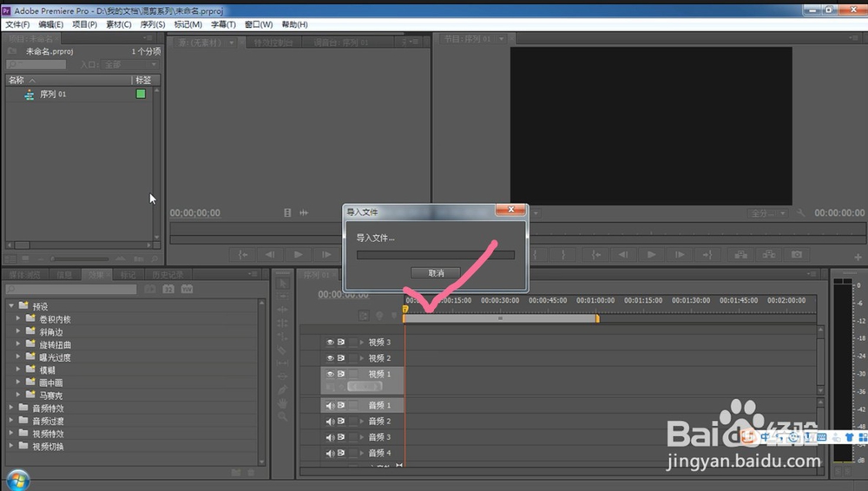Close the 导入文件 dialog
868x491 pixels.
[510, 209]
